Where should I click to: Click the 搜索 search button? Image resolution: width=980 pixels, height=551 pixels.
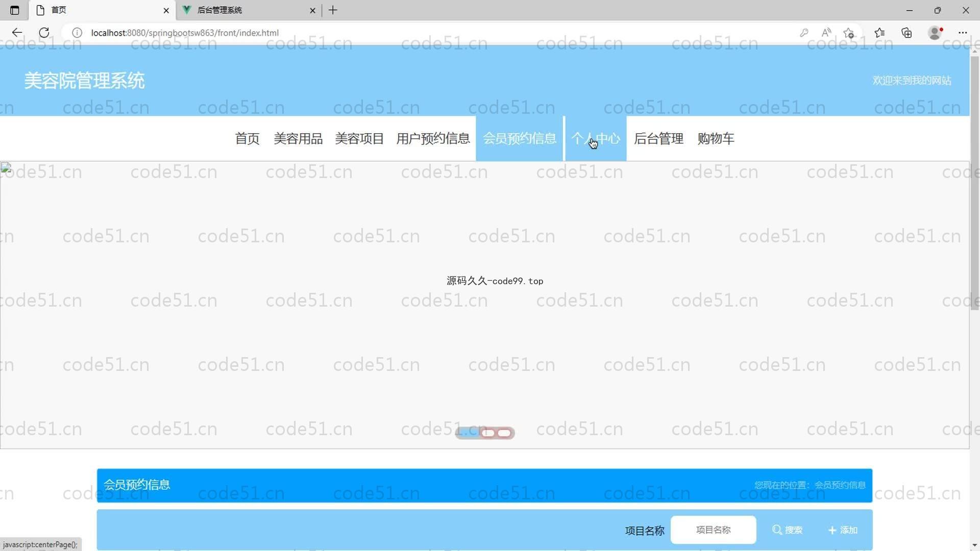tap(788, 530)
